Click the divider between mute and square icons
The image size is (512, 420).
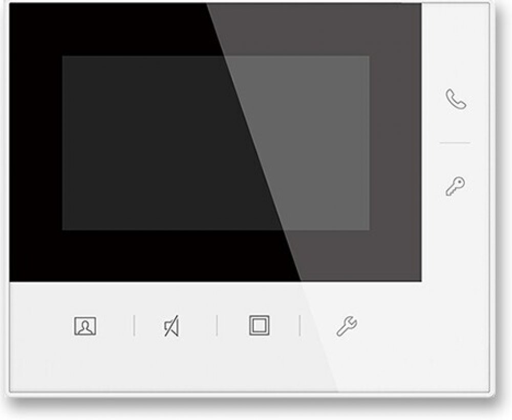[x=217, y=325]
